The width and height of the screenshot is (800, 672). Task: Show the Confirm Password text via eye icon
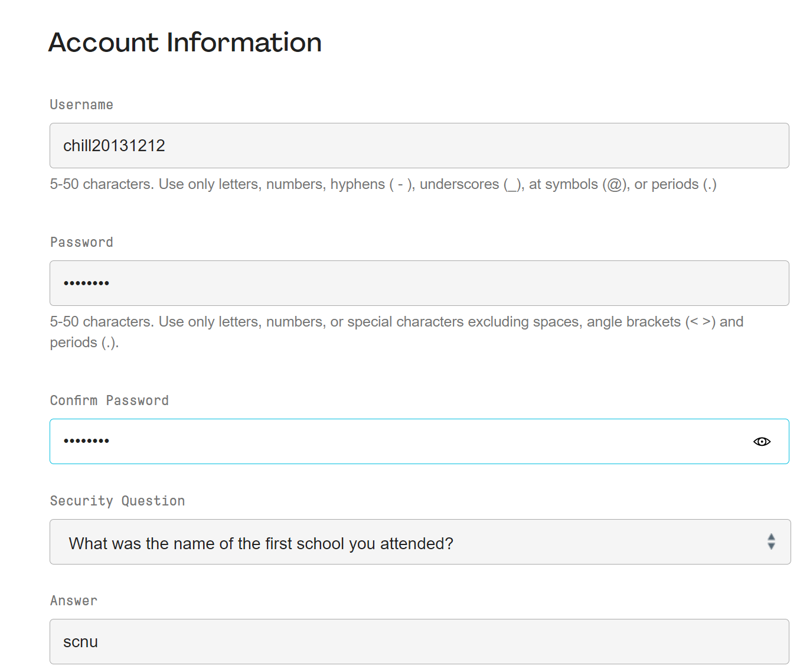762,442
